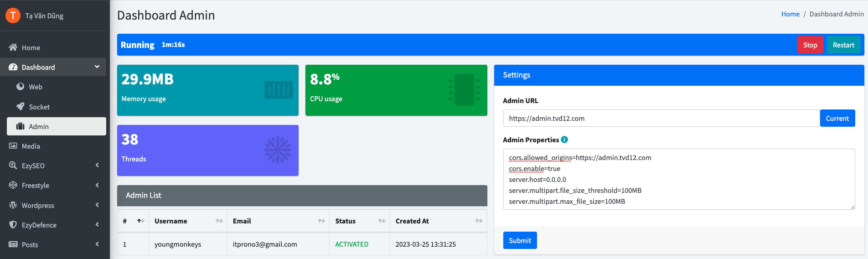Click the Settings panel header
Viewport: 868px width, 259px height.
point(679,75)
